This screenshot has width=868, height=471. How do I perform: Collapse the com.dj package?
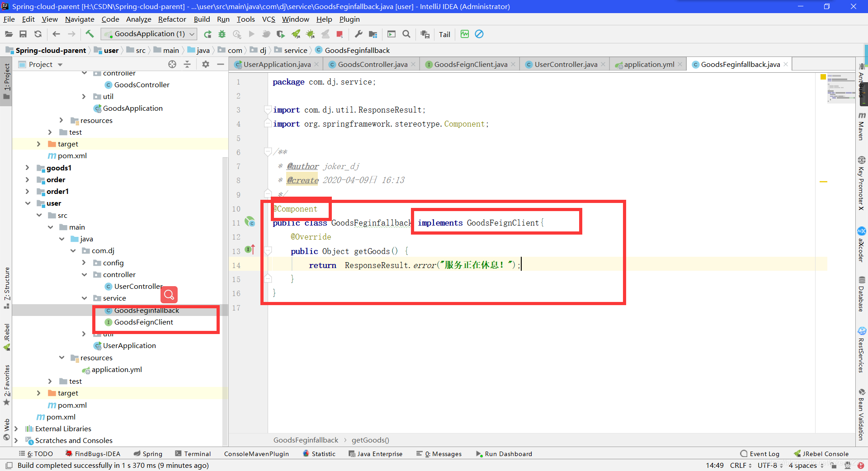point(73,250)
